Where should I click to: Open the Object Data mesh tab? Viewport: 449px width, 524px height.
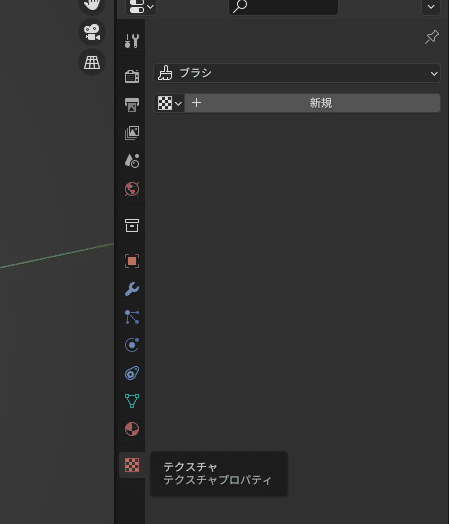(x=132, y=401)
